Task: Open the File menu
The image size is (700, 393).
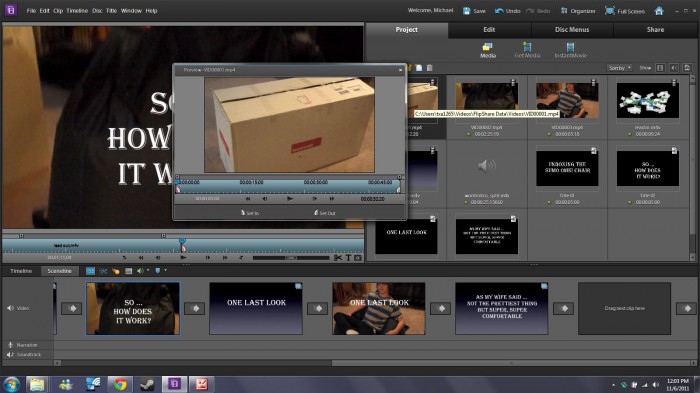Action: click(x=31, y=11)
